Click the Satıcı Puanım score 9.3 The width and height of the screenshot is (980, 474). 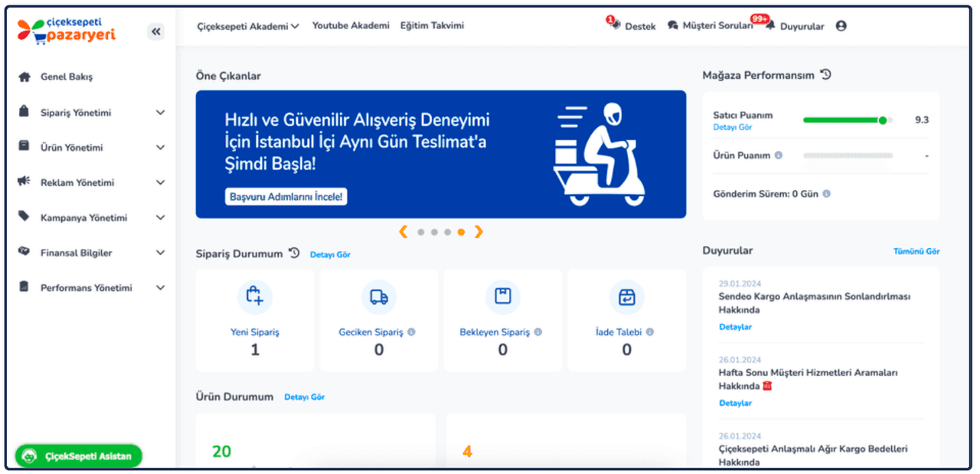[x=922, y=120]
